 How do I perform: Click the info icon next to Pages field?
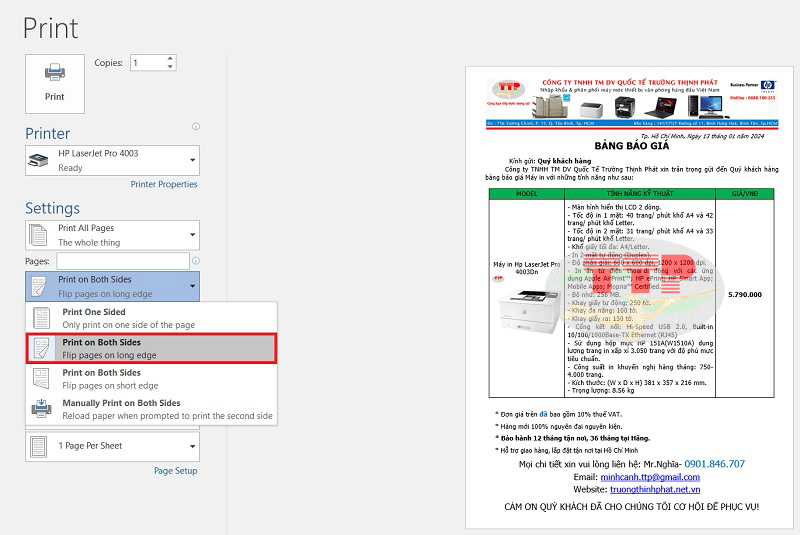tap(196, 261)
